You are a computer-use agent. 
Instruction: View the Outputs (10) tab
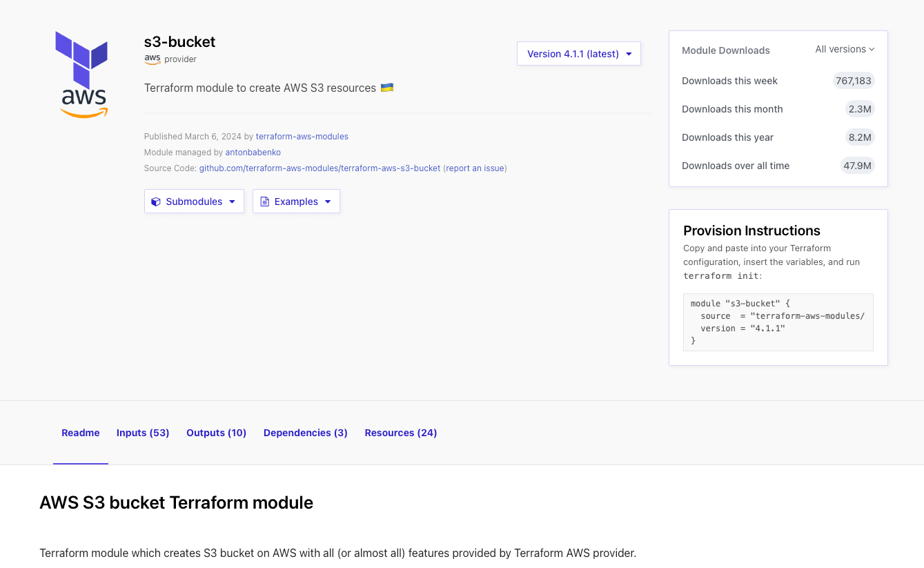[x=216, y=433]
